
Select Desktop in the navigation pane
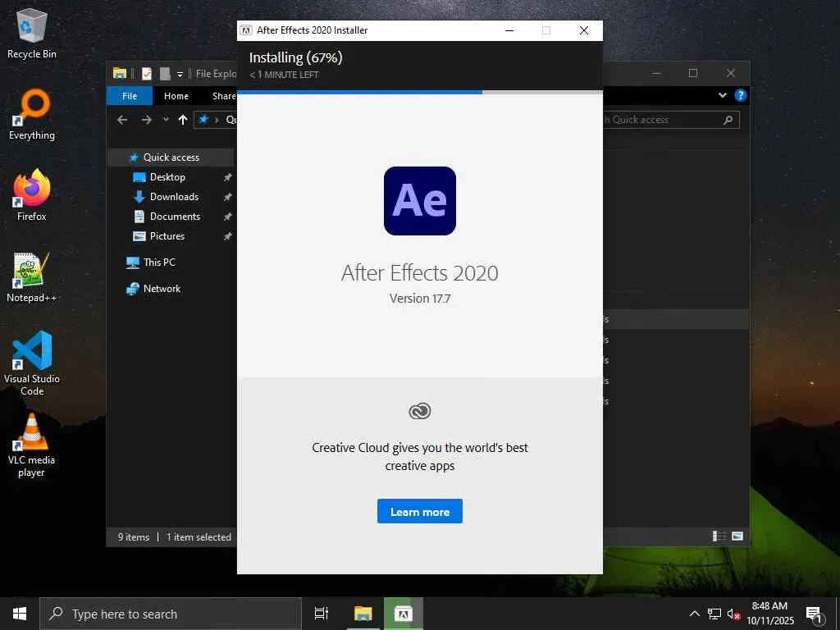(x=167, y=177)
